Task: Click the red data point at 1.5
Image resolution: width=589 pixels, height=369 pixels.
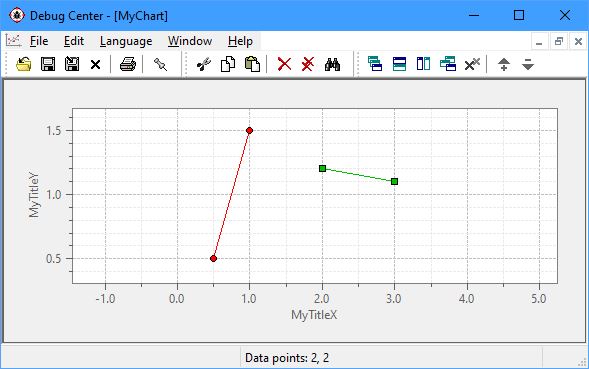Action: (249, 130)
